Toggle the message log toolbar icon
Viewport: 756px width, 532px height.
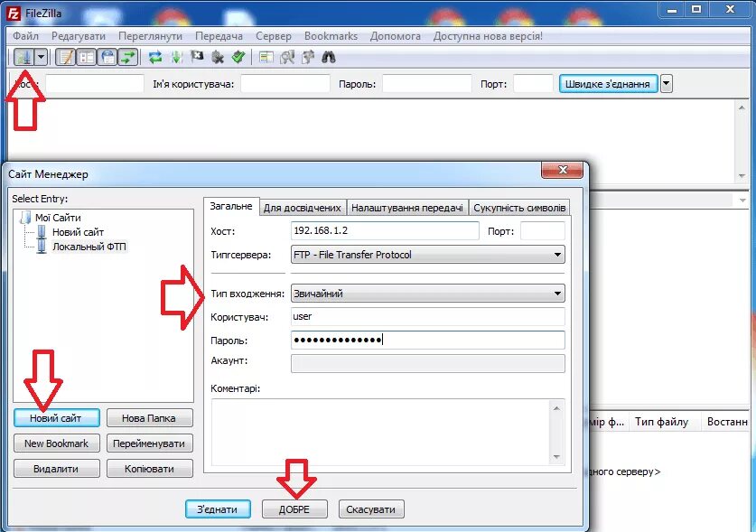tap(66, 58)
